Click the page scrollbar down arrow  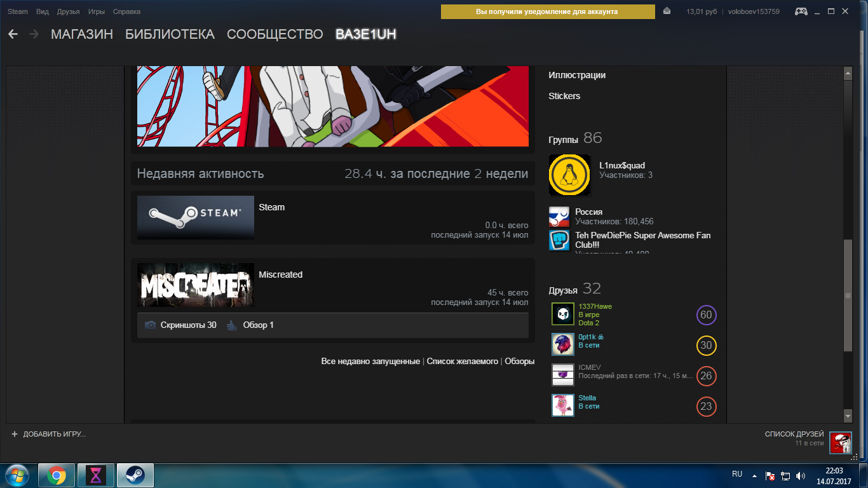click(848, 416)
